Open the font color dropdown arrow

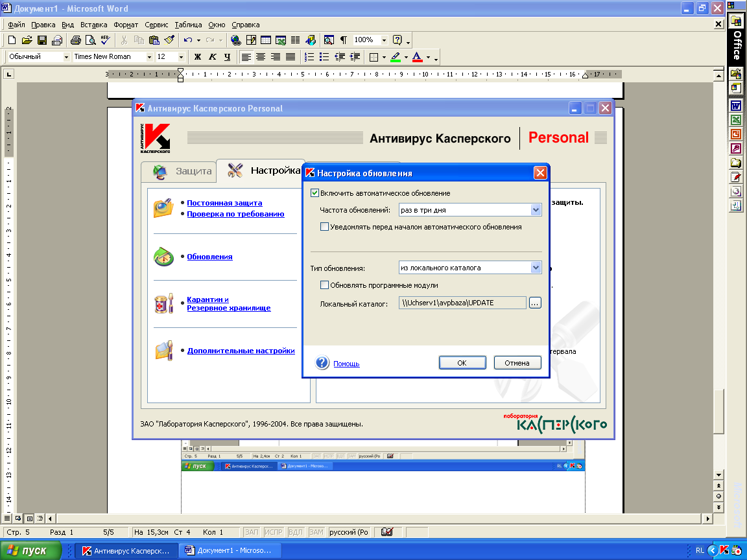click(428, 57)
